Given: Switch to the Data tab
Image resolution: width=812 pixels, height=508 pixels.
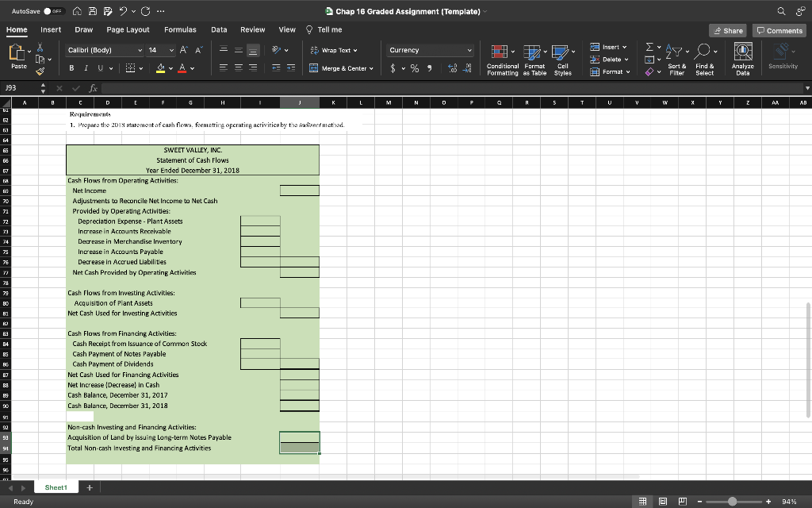Looking at the screenshot, I should [219, 29].
